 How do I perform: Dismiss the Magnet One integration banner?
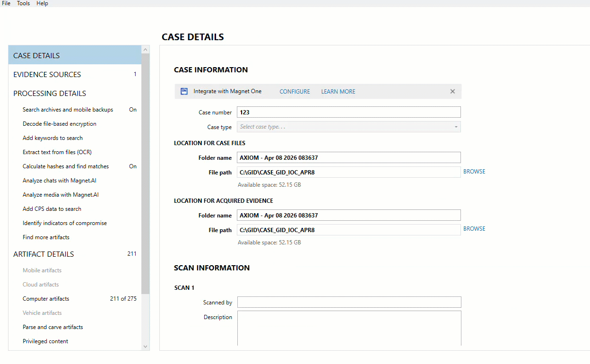point(452,91)
